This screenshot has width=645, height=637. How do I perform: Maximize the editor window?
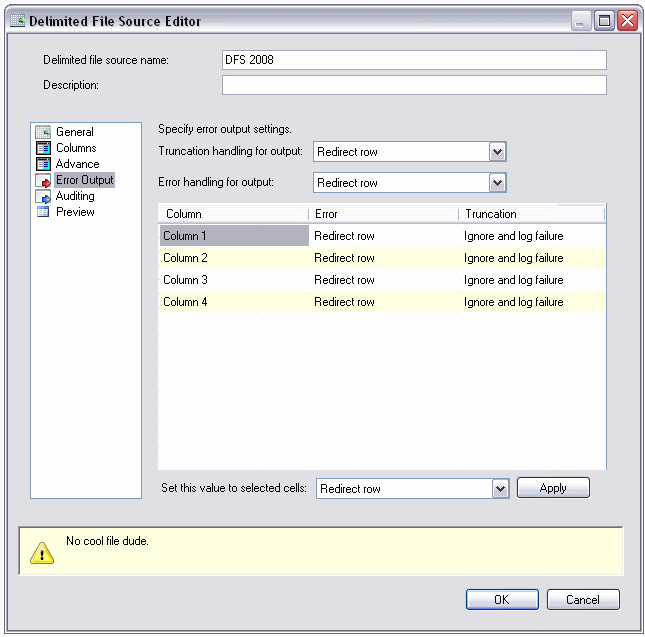(x=604, y=20)
